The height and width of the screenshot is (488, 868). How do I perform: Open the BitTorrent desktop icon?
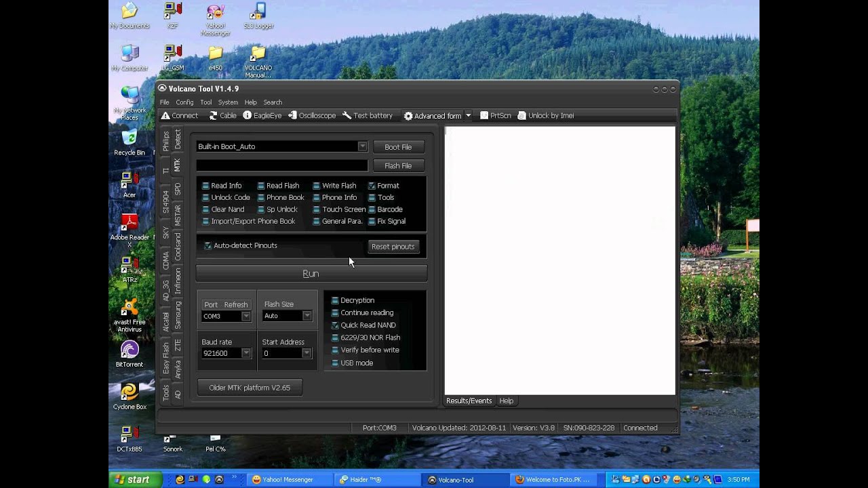pos(130,354)
